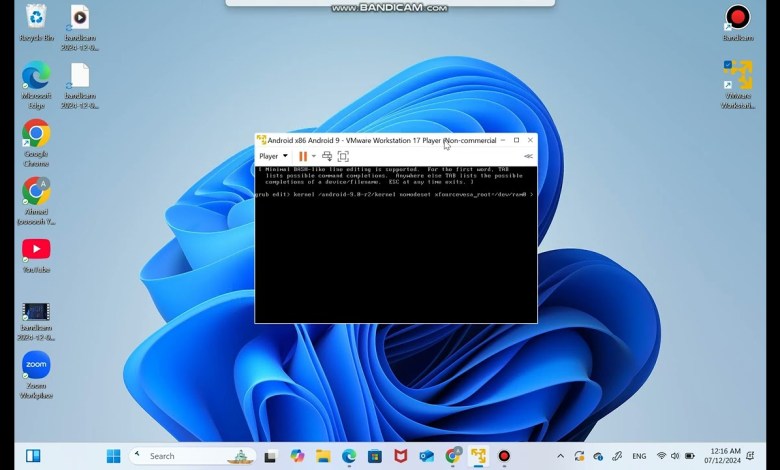The image size is (780, 470).
Task: Select the bandicam video file with play icon
Action: click(x=80, y=28)
